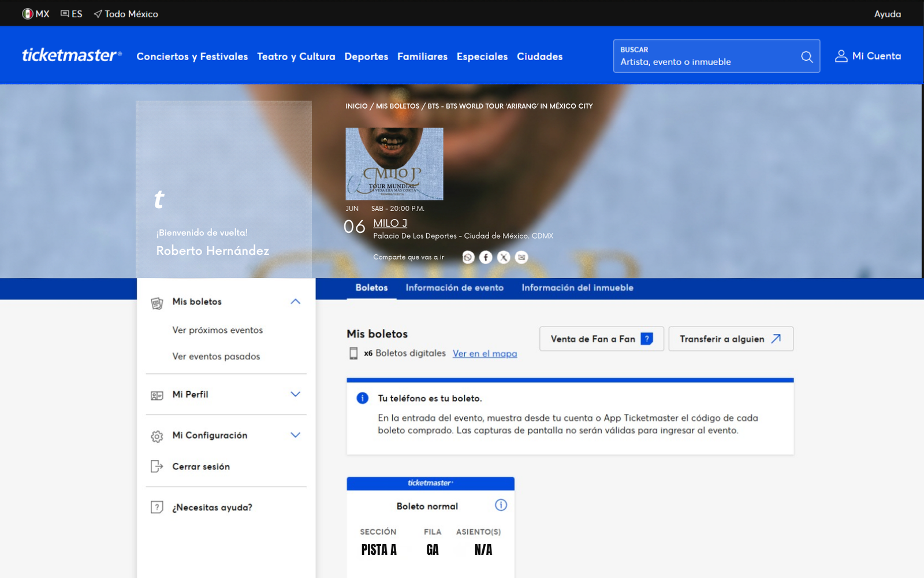Click the Mexico flag country icon
Image resolution: width=924 pixels, height=578 pixels.
27,14
